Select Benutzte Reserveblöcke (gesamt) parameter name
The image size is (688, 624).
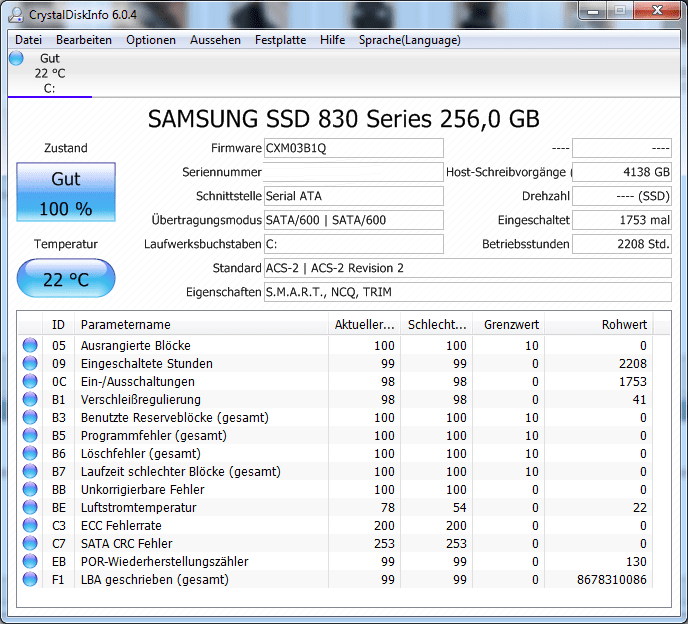[175, 418]
